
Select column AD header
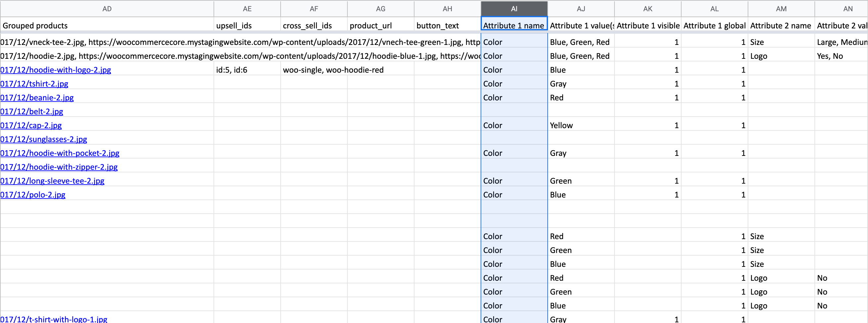(107, 9)
